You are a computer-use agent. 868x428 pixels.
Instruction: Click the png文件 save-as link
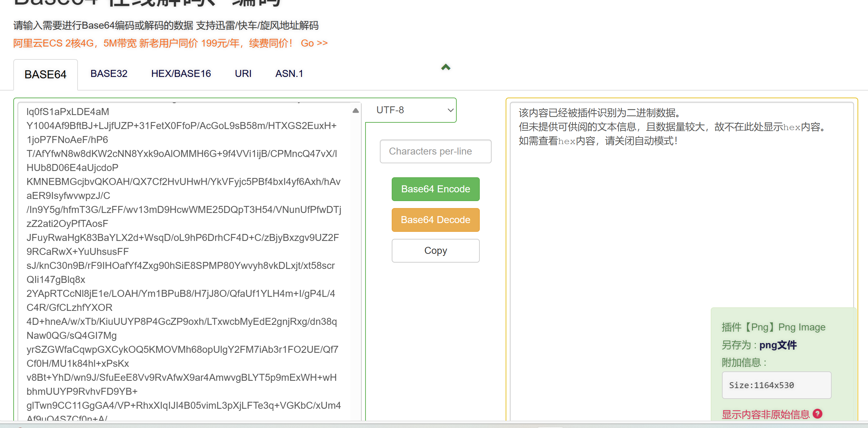778,345
